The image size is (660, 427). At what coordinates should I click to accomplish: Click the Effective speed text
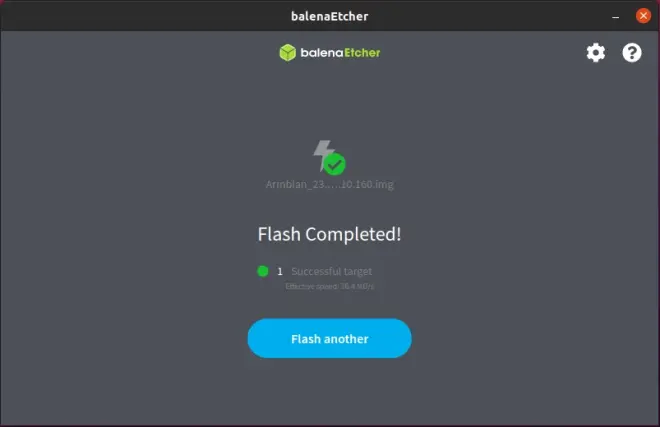pyautogui.click(x=330, y=286)
